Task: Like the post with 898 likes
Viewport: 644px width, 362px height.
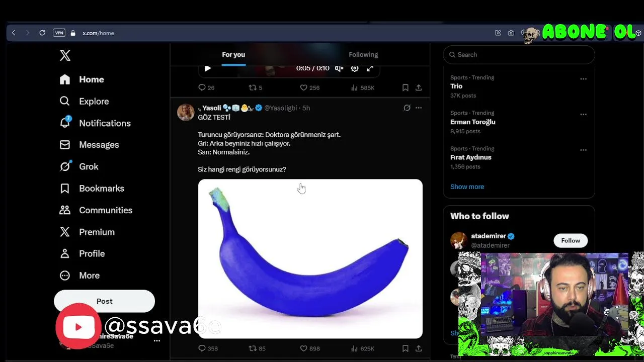Action: [309, 348]
